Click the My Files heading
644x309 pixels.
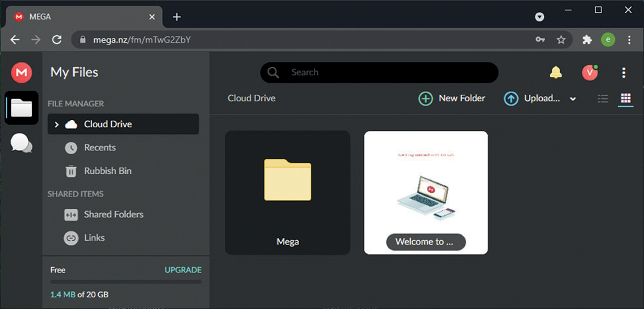[74, 72]
